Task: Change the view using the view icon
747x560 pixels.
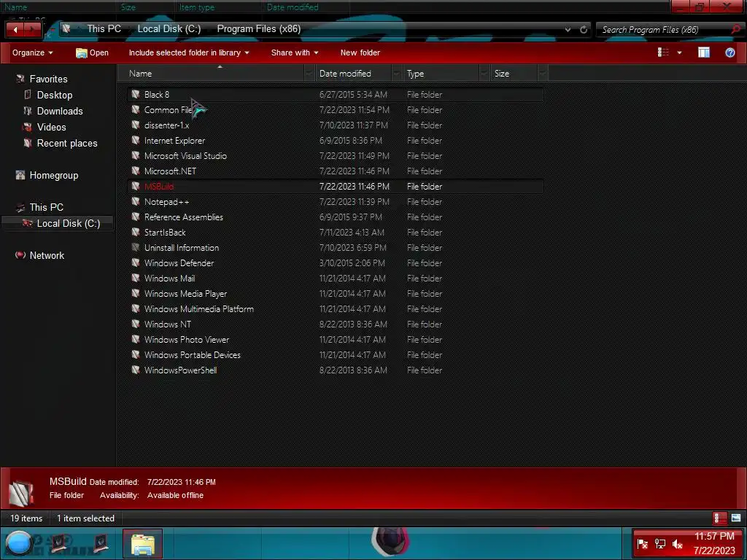Action: pyautogui.click(x=663, y=52)
